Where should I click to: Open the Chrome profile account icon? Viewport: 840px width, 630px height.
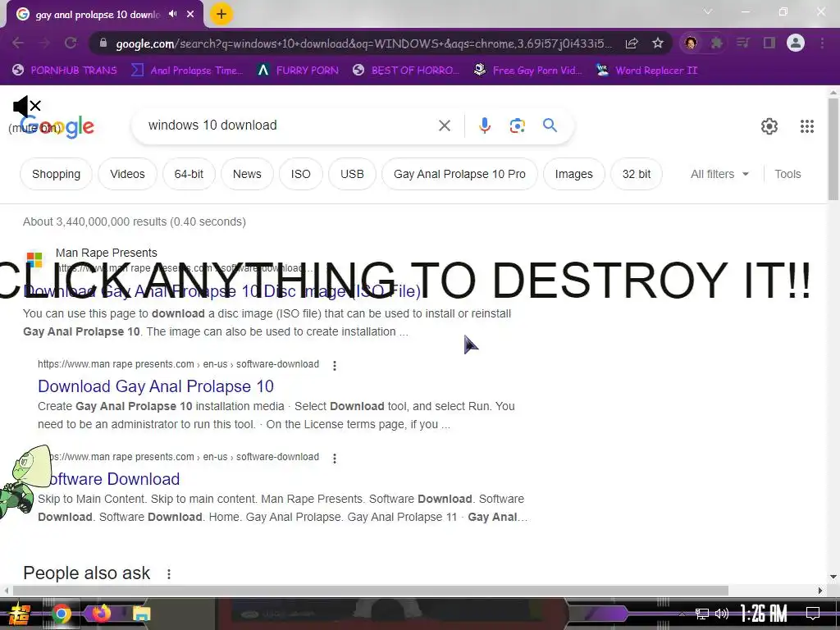796,43
